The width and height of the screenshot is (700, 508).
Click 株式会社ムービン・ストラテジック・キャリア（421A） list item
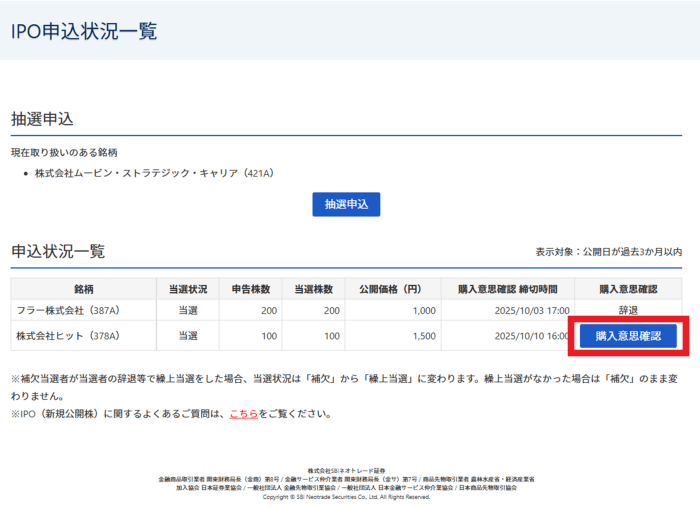click(154, 173)
